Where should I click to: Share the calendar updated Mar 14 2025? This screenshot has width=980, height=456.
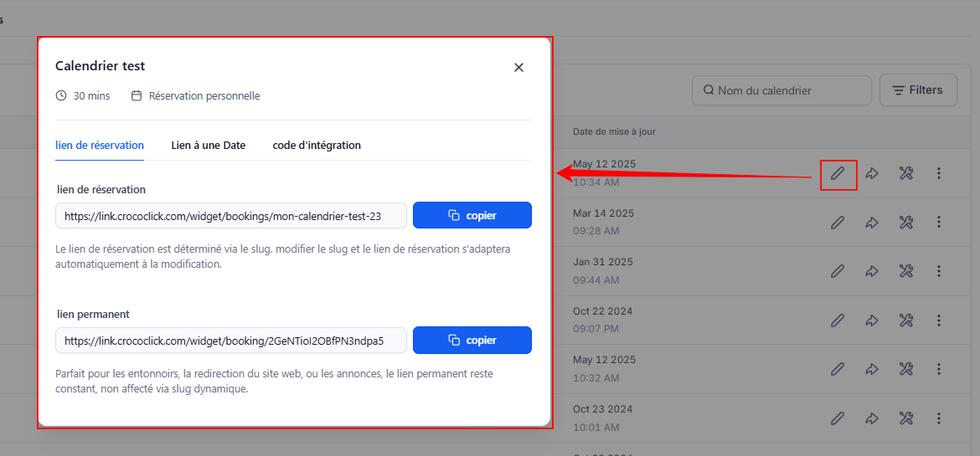coord(872,223)
